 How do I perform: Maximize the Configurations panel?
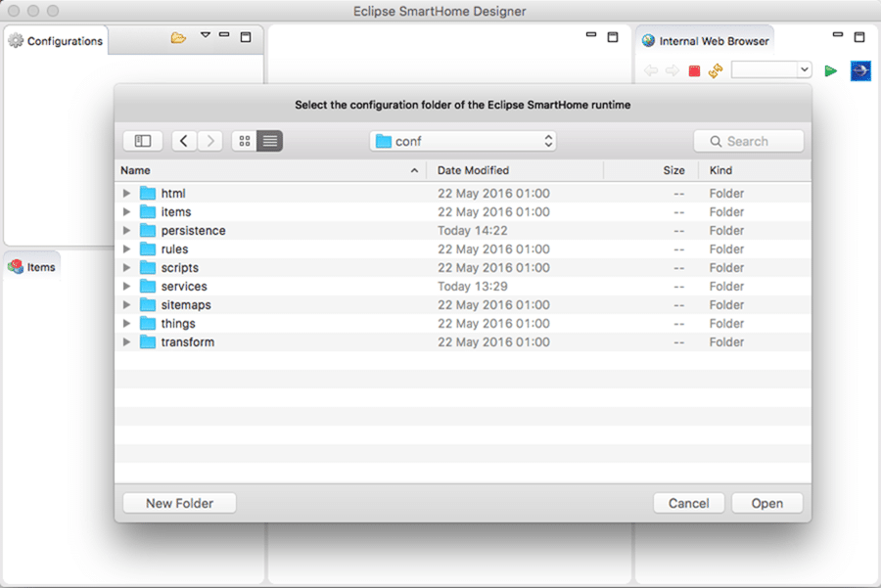[x=246, y=37]
